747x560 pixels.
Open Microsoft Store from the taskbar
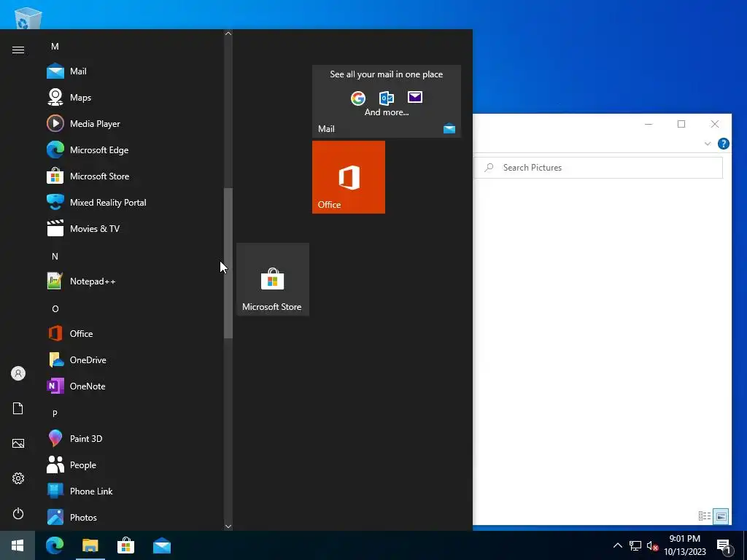125,545
